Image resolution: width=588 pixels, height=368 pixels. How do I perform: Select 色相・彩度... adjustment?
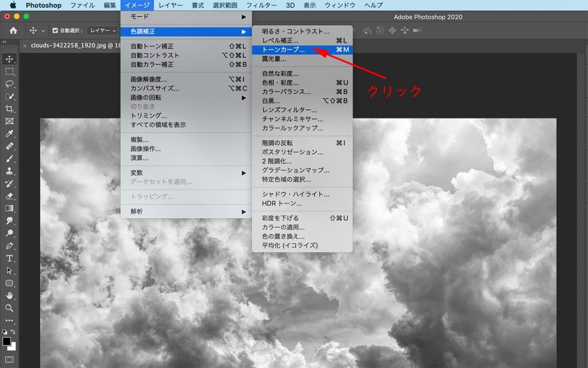click(302, 83)
